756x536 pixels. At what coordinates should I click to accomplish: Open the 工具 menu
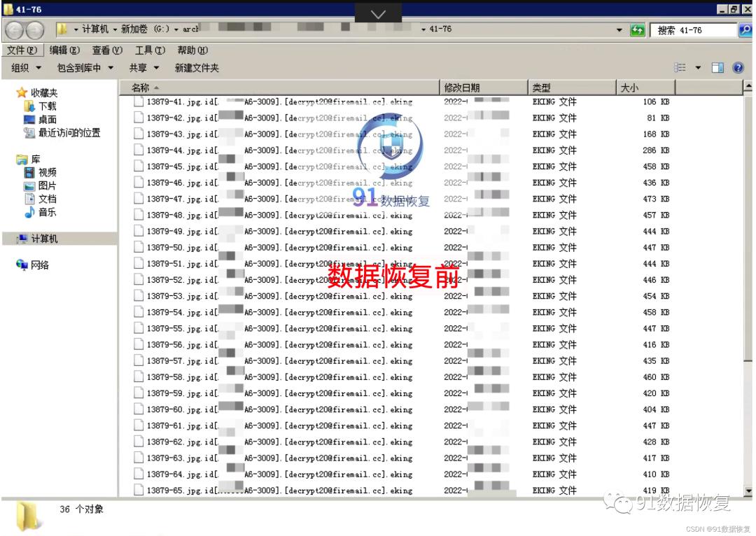[148, 50]
